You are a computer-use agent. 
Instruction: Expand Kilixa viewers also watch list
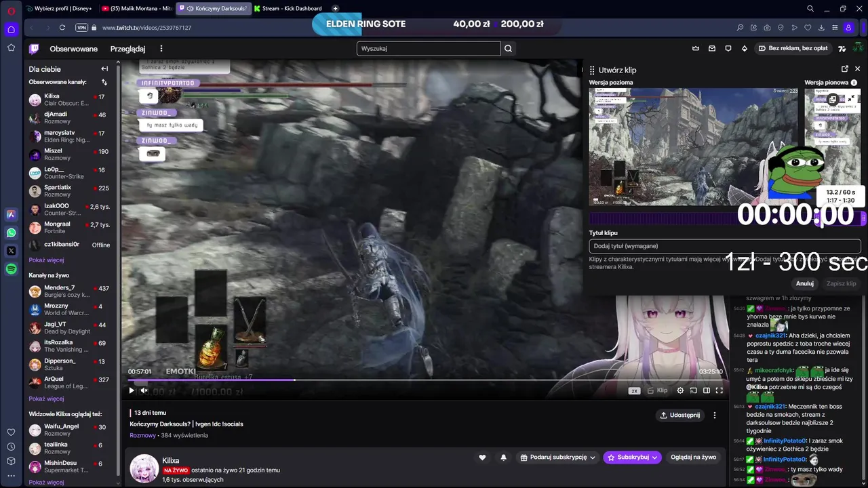coord(46,483)
